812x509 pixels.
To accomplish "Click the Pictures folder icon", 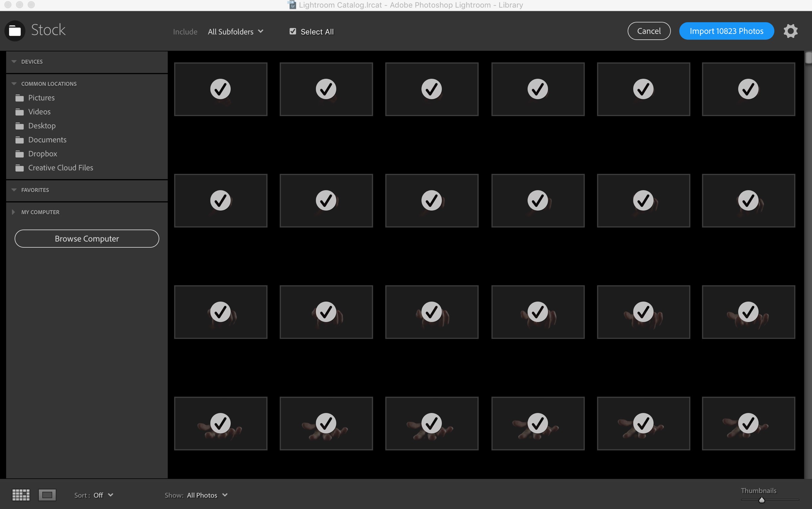I will coord(20,98).
